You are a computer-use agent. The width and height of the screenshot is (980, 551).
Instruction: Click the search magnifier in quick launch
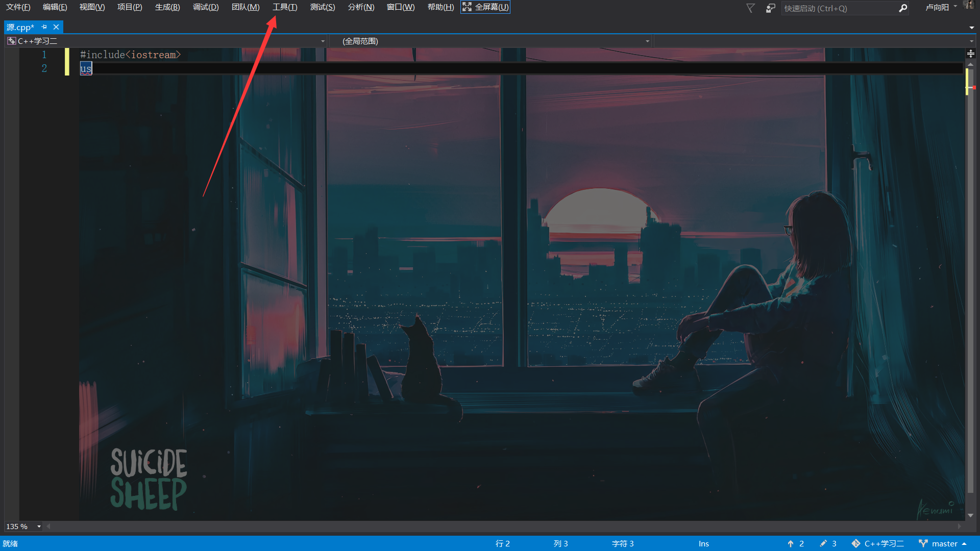(903, 8)
